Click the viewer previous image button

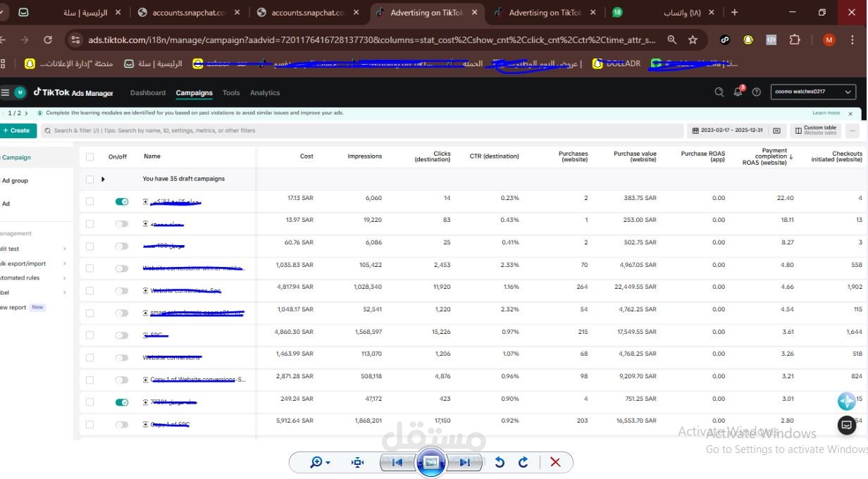coord(397,462)
